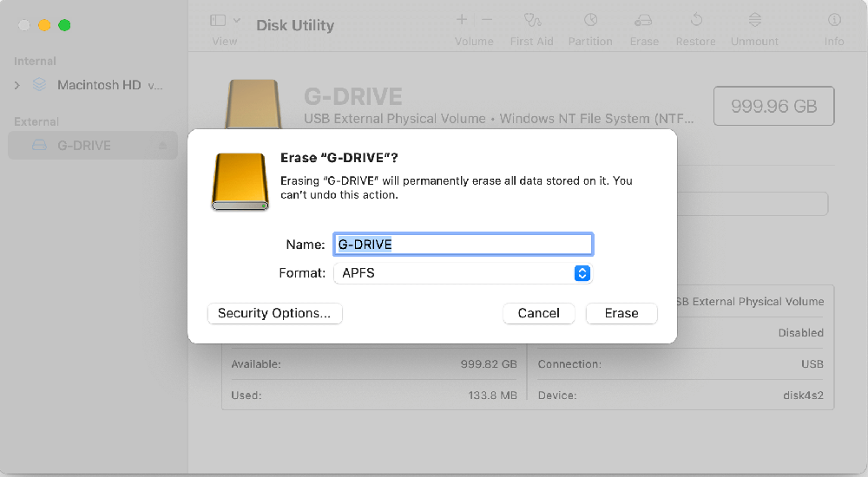Open the Info toolbar icon

point(834,21)
